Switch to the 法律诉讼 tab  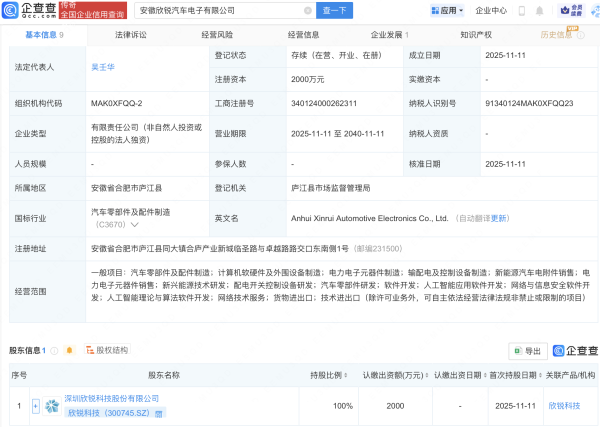[x=130, y=34]
